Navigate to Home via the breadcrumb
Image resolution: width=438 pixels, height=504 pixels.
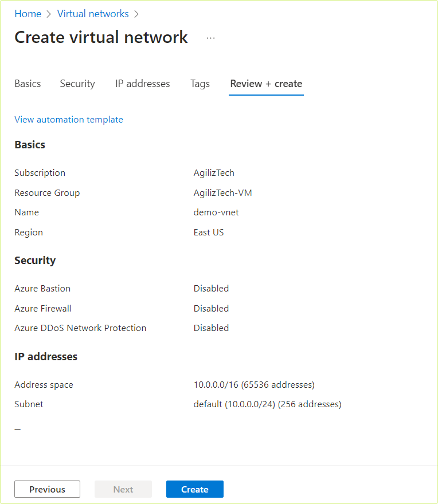pyautogui.click(x=28, y=14)
